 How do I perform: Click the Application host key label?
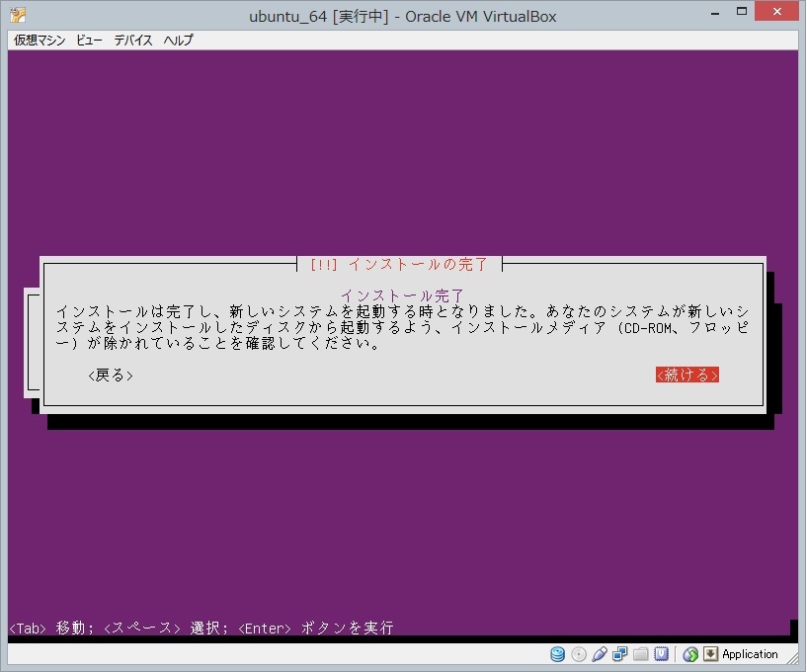750,654
